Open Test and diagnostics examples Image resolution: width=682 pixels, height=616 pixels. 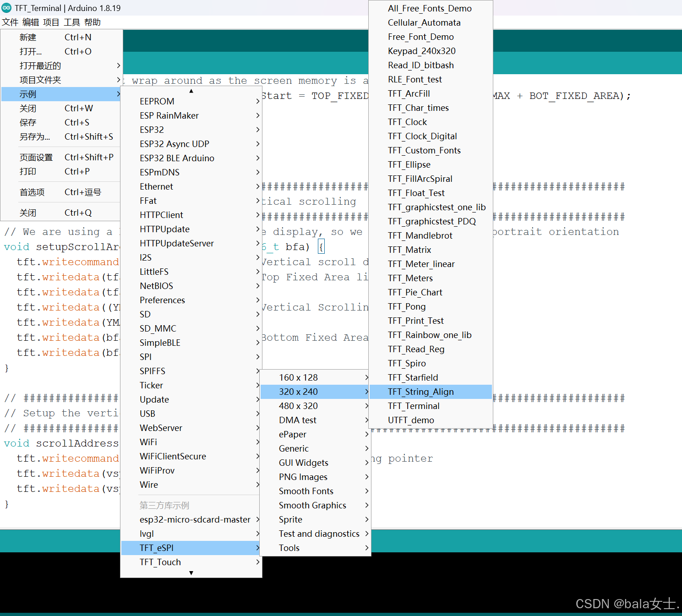click(315, 534)
